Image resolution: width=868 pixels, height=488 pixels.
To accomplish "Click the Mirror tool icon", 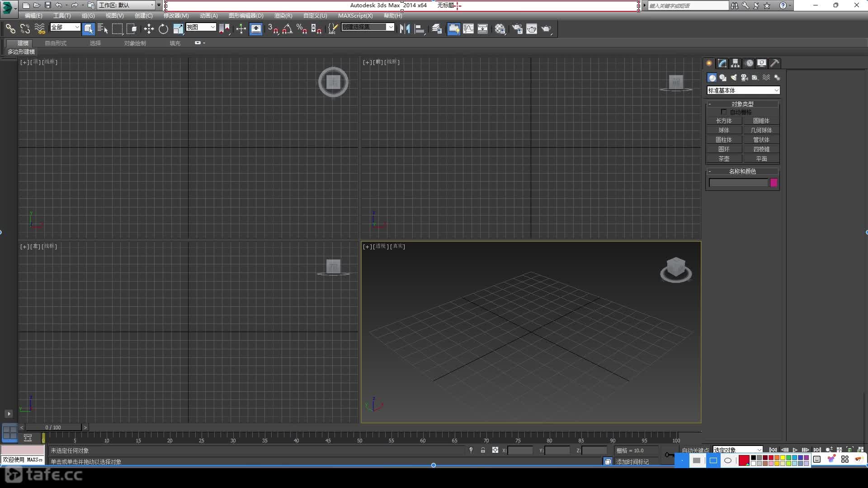I will (x=405, y=29).
